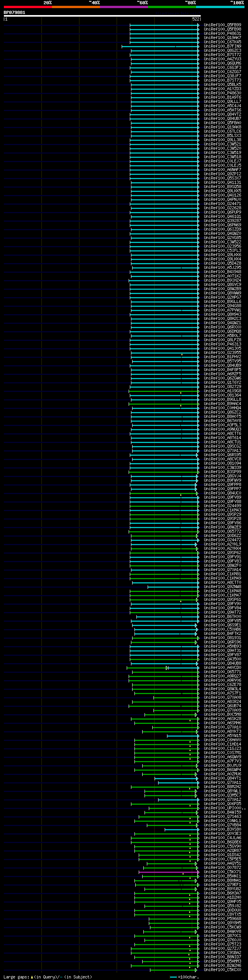Click the =100char. scale legend
The image size is (248, 980).
184,977
